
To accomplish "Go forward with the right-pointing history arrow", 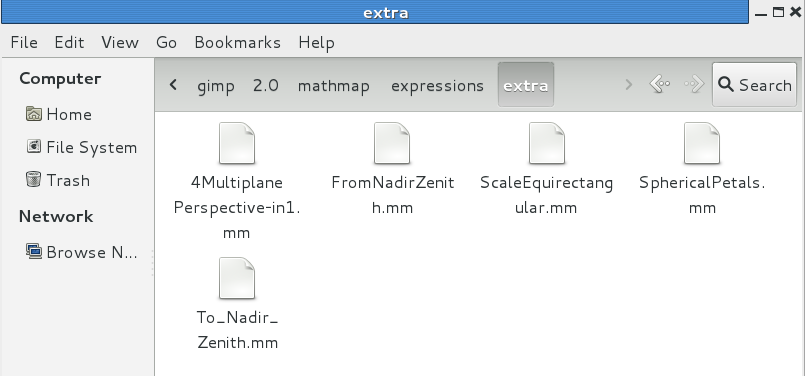I will [x=694, y=84].
